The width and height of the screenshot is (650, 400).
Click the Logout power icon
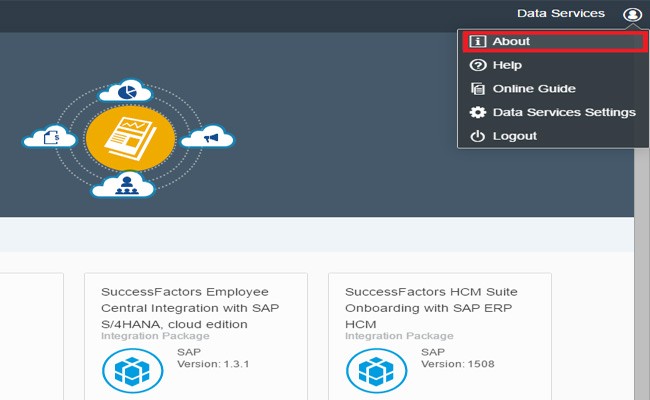(x=478, y=136)
